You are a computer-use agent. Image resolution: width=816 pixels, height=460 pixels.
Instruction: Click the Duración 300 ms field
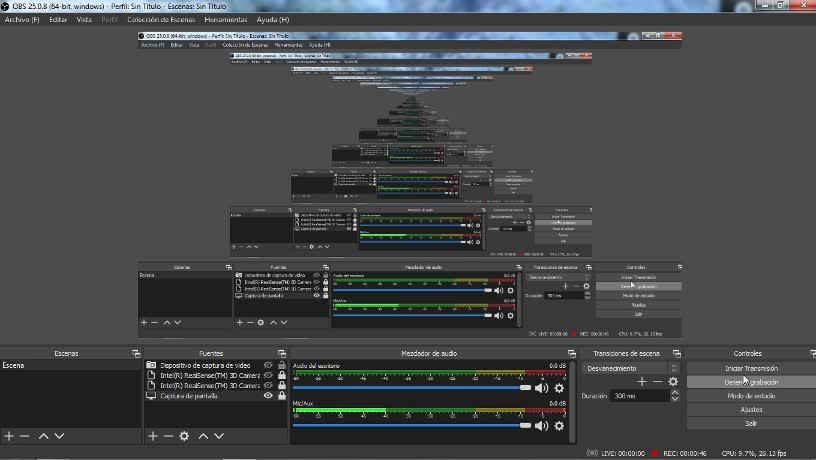point(640,396)
